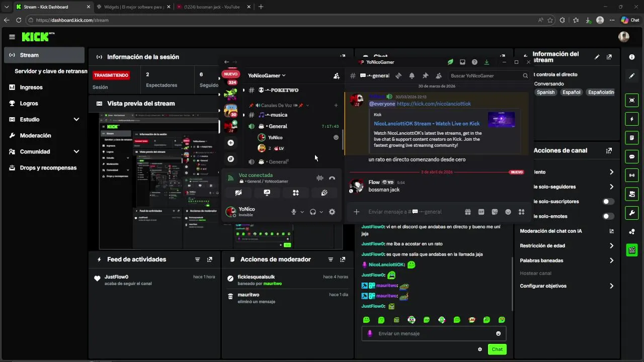This screenshot has height=362, width=644.
Task: Open GIF picker in Discord message bar
Action: coord(481,212)
